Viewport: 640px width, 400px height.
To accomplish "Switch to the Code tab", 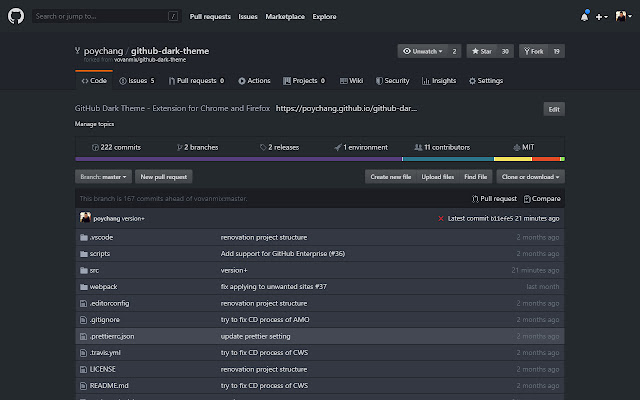I will tap(94, 81).
